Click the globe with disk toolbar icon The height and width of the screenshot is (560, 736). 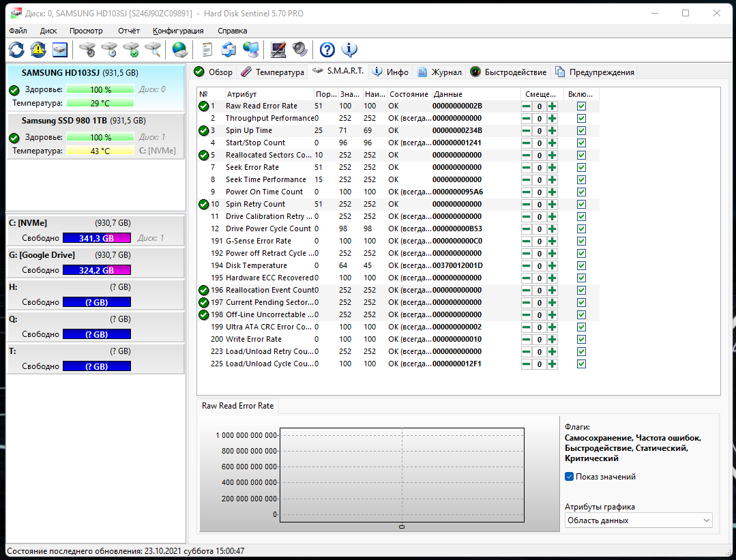point(179,50)
